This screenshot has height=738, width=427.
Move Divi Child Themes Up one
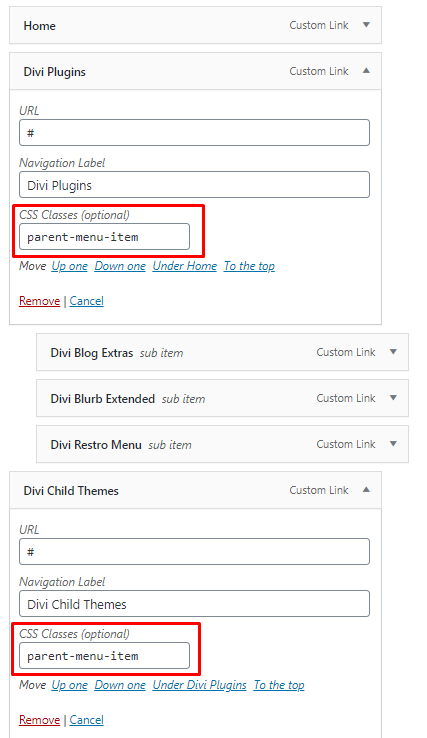tap(70, 685)
